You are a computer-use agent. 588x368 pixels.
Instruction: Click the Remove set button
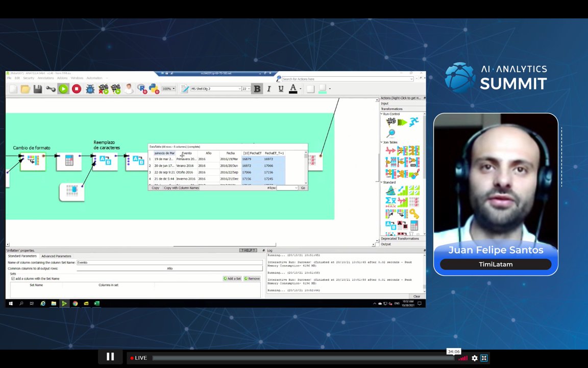tap(252, 279)
